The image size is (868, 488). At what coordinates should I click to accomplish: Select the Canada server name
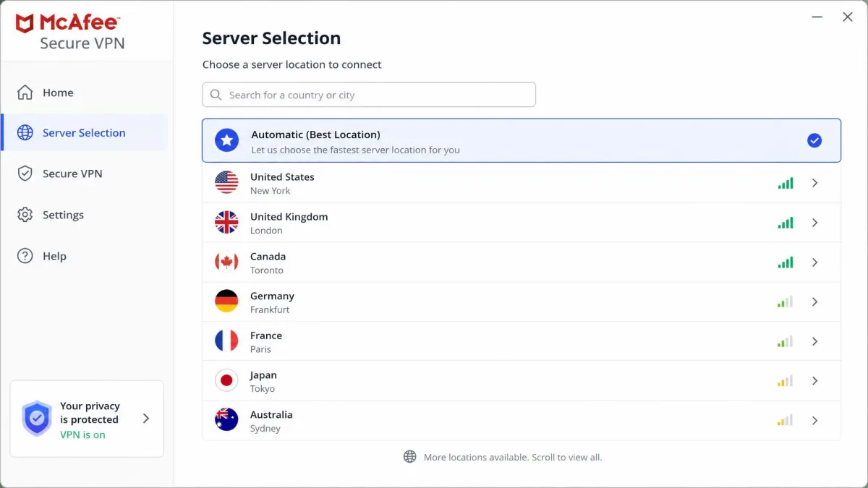tap(268, 257)
